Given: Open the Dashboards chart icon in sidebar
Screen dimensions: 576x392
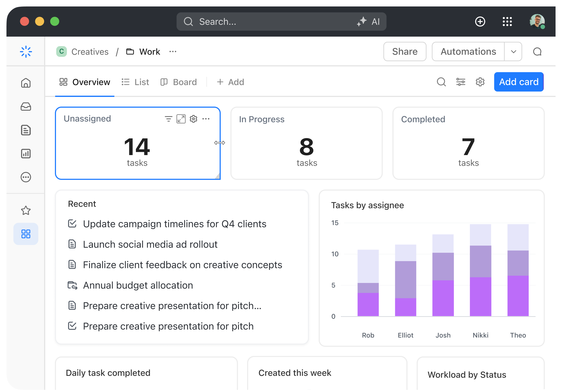Looking at the screenshot, I should [26, 153].
